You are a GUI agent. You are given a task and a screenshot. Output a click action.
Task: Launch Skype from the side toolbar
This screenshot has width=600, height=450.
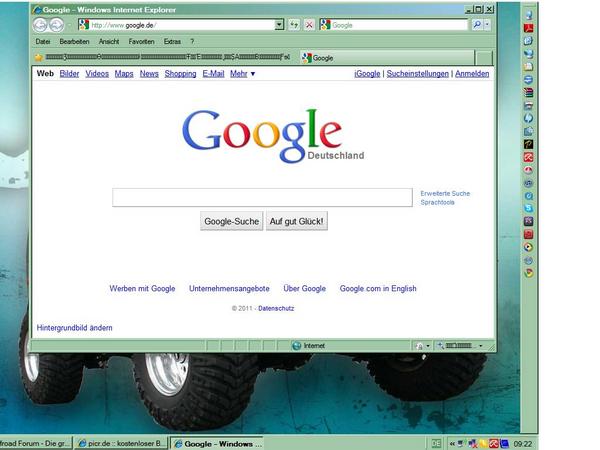[528, 209]
